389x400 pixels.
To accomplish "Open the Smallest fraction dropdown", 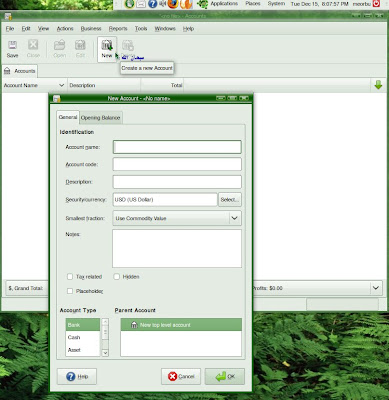I will point(177,218).
